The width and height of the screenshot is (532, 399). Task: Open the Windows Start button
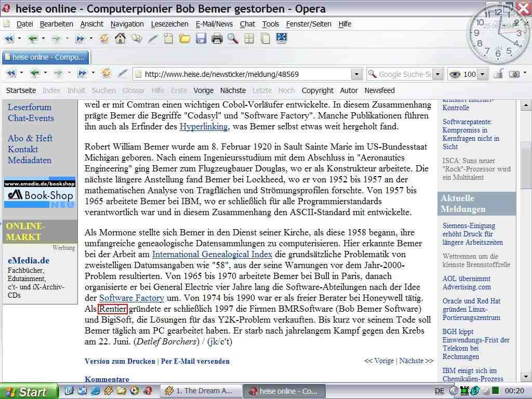click(x=29, y=392)
